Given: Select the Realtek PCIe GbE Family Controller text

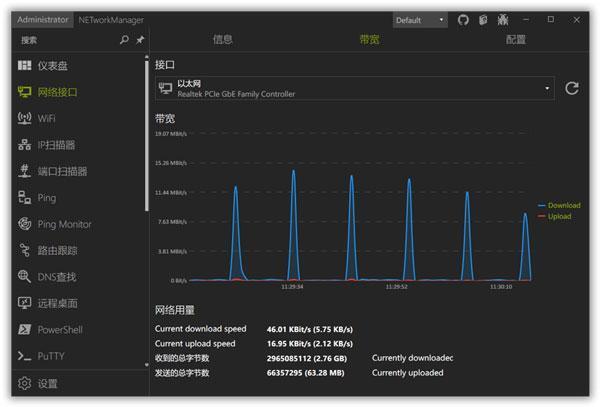Looking at the screenshot, I should tap(236, 94).
